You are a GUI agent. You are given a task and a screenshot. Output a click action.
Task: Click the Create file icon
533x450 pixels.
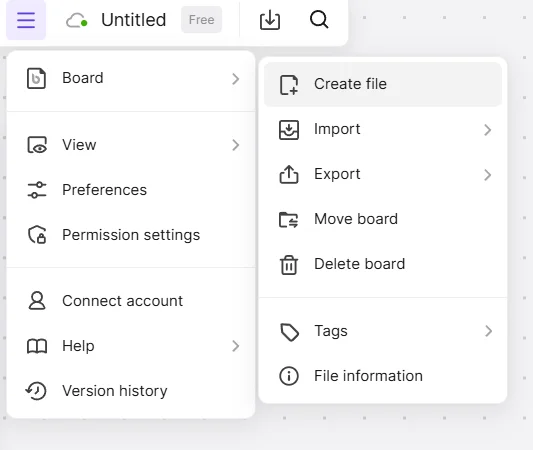point(289,85)
